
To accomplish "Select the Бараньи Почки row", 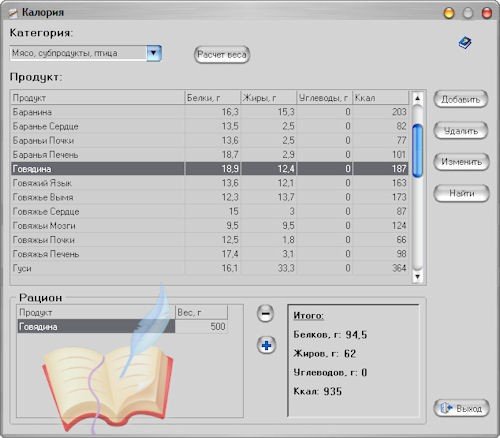I will point(209,140).
